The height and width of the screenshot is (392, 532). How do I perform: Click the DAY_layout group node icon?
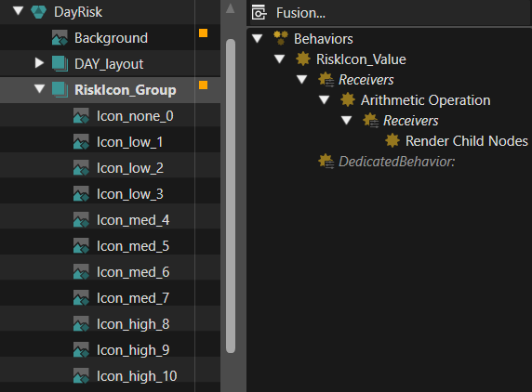(x=60, y=64)
